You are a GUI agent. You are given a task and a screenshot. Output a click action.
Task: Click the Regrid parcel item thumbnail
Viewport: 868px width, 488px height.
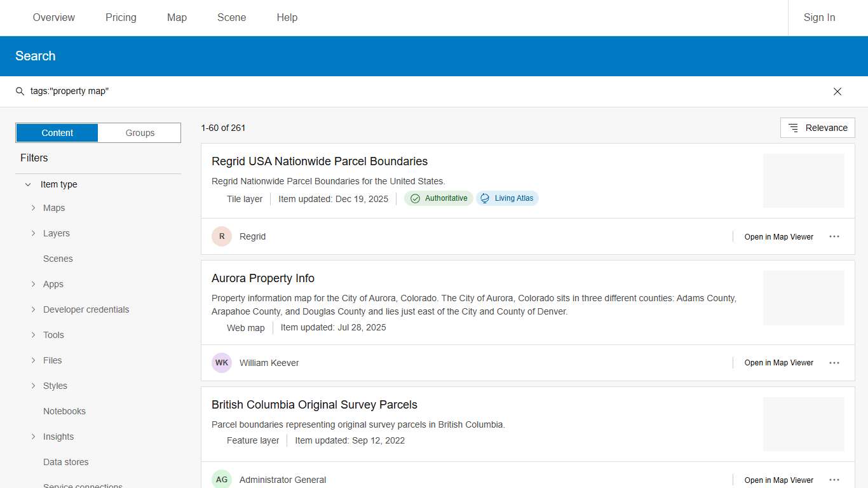803,180
